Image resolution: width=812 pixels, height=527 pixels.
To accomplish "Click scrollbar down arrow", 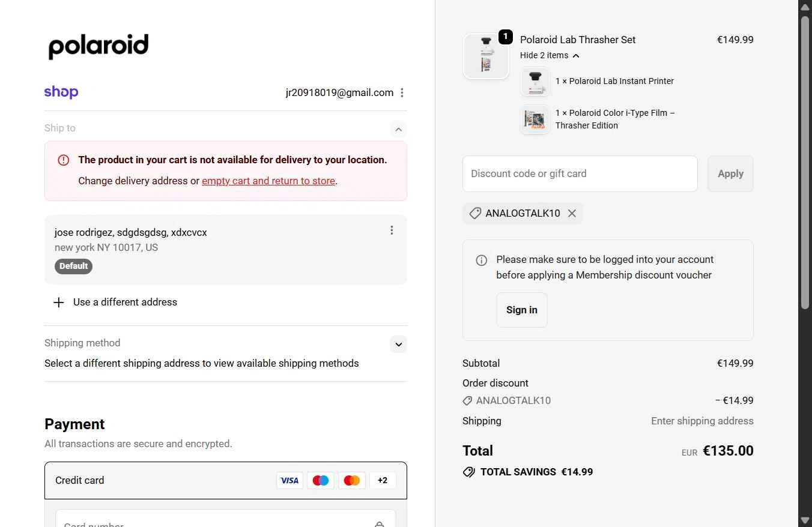I will click(805, 520).
